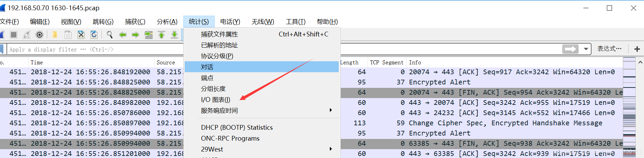Jump to last packet icon

(x=174, y=35)
